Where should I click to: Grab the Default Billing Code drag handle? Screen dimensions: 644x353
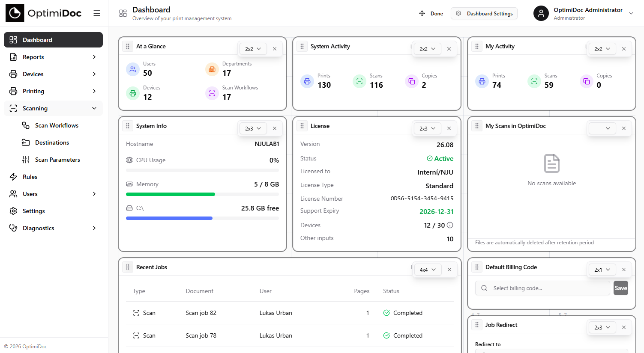[477, 267]
